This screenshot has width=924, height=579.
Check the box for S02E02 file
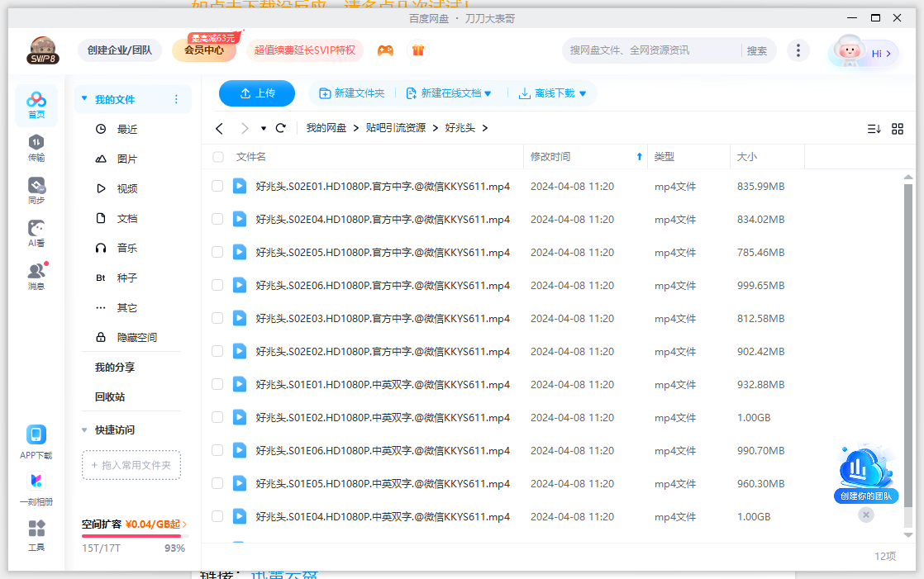[x=217, y=351]
